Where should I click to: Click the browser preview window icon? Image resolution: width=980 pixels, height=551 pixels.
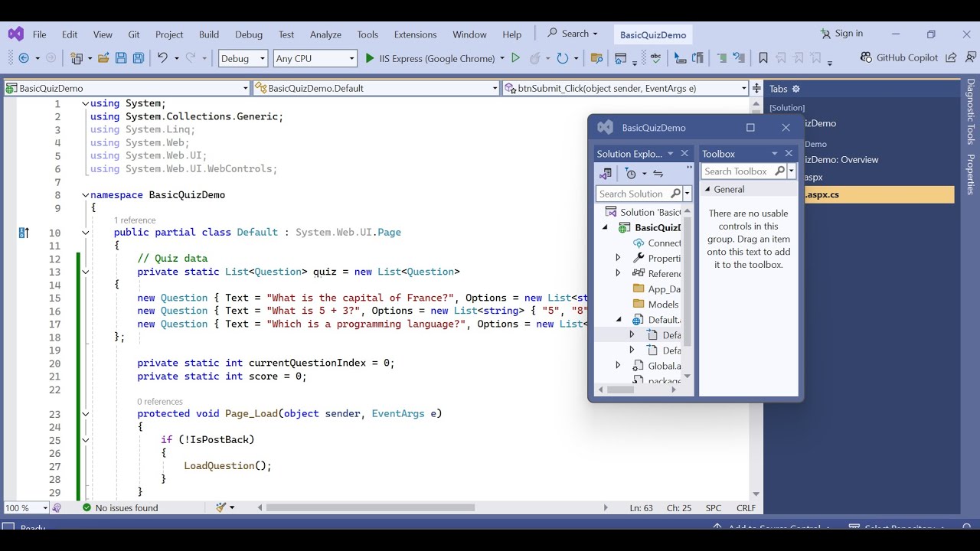620,58
